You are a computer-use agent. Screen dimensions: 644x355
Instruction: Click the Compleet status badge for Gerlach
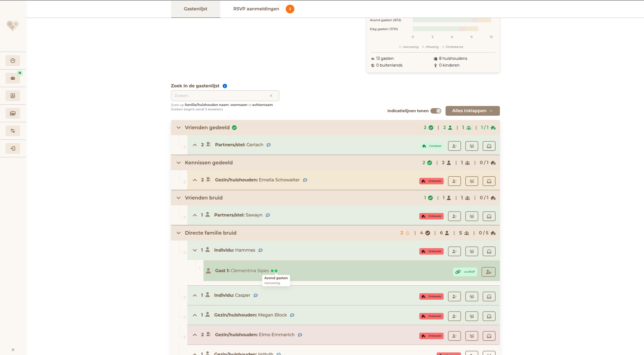pyautogui.click(x=432, y=146)
